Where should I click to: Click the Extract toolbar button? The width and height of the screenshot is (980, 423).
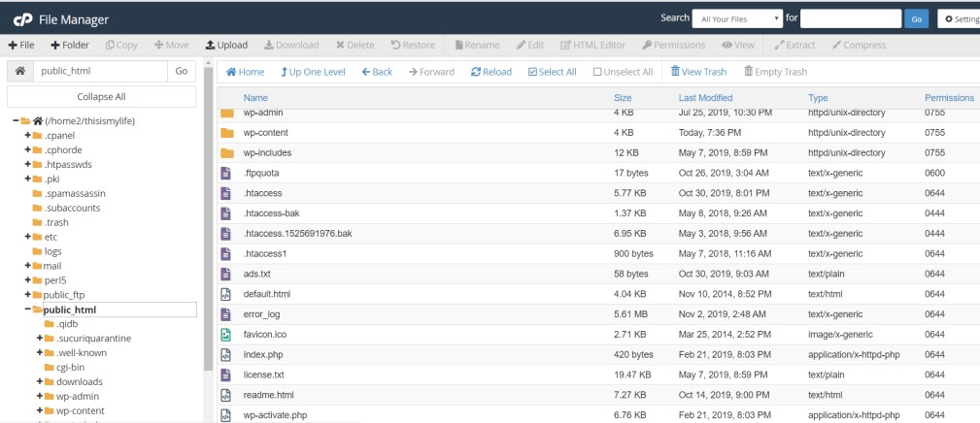(795, 45)
